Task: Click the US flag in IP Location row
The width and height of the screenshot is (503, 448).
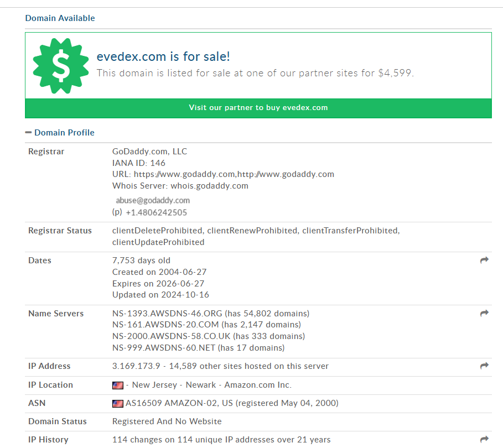Action: (117, 385)
